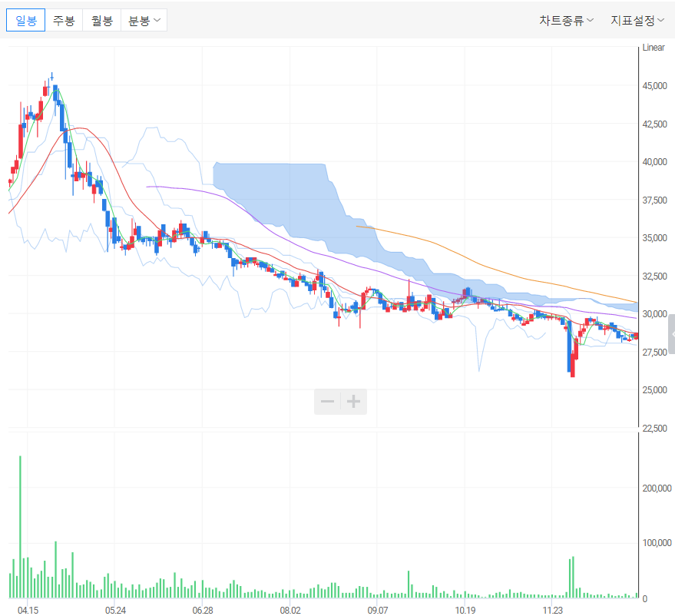The image size is (675, 616).
Task: Click the 100,000 volume axis label
Action: 657,543
